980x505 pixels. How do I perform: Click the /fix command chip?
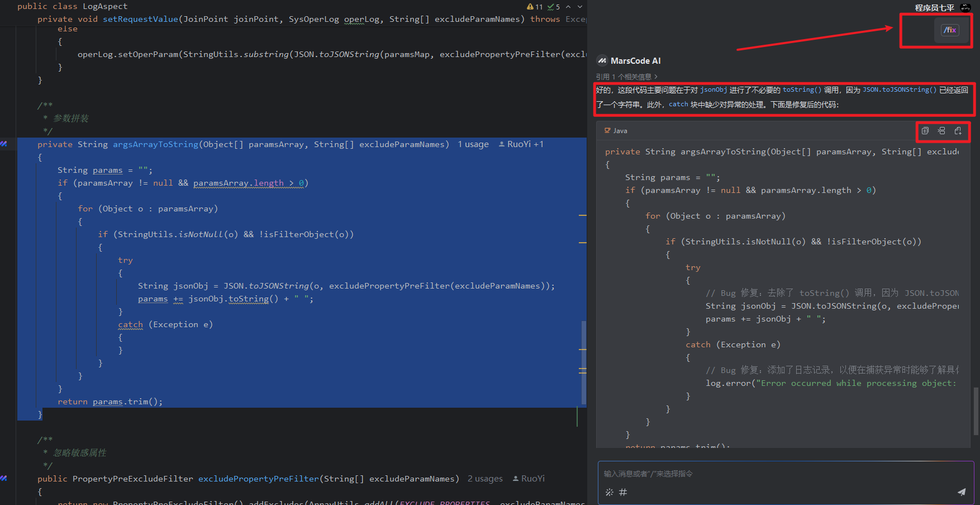tap(949, 30)
